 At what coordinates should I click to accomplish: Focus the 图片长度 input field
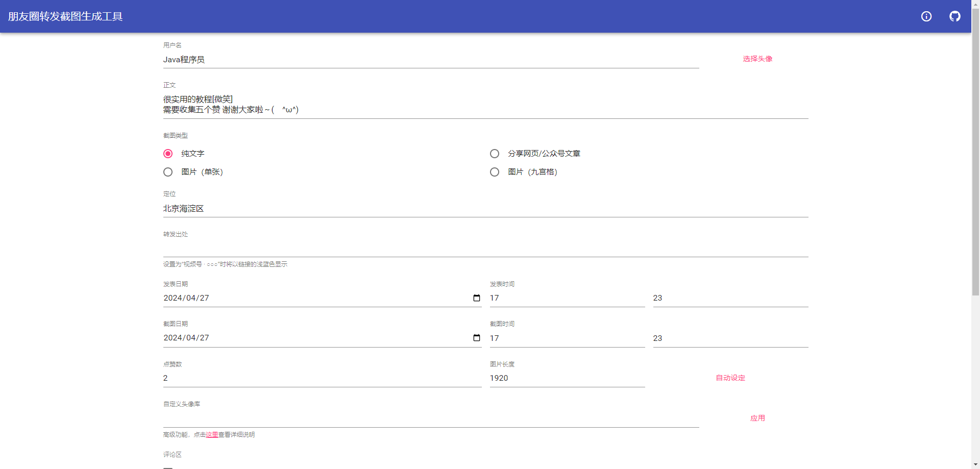(x=567, y=378)
